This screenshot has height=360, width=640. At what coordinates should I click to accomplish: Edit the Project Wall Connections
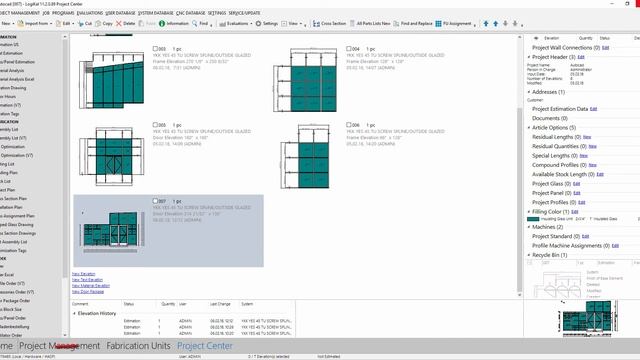605,48
